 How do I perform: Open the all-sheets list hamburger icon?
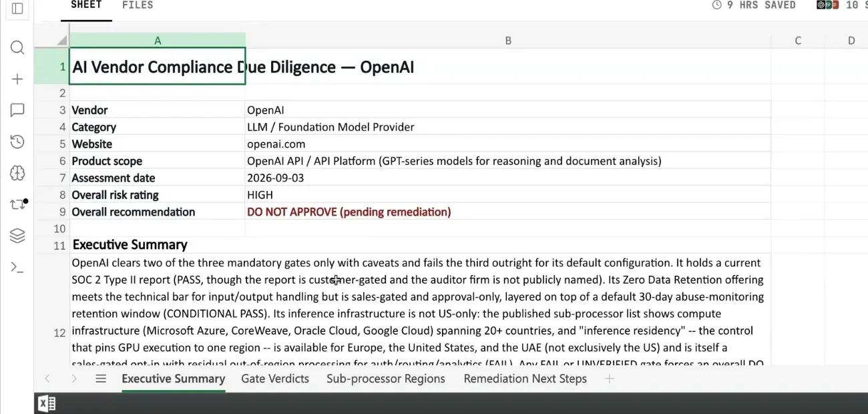click(x=101, y=379)
